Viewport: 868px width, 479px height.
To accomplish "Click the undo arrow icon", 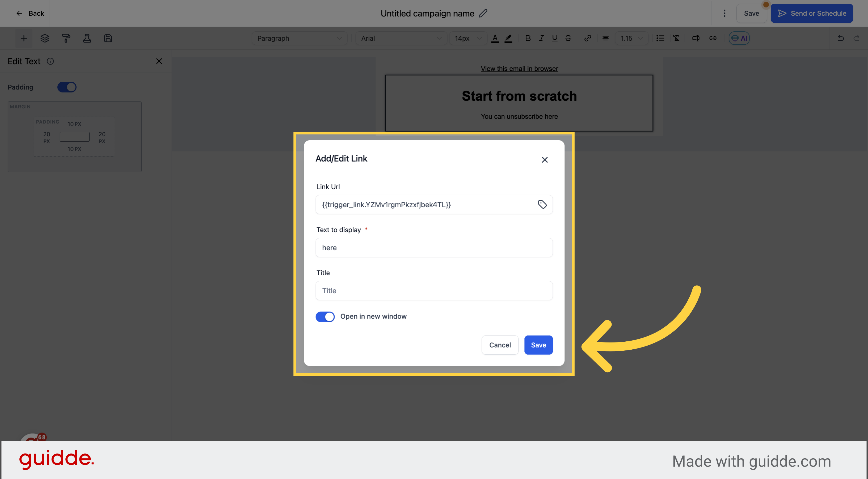I will (841, 39).
